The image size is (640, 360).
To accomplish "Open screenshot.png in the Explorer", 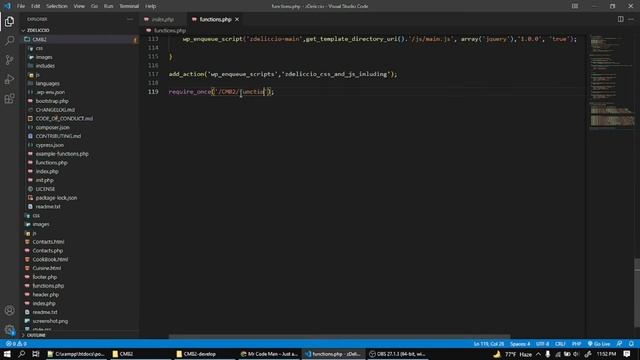I will tap(50, 321).
